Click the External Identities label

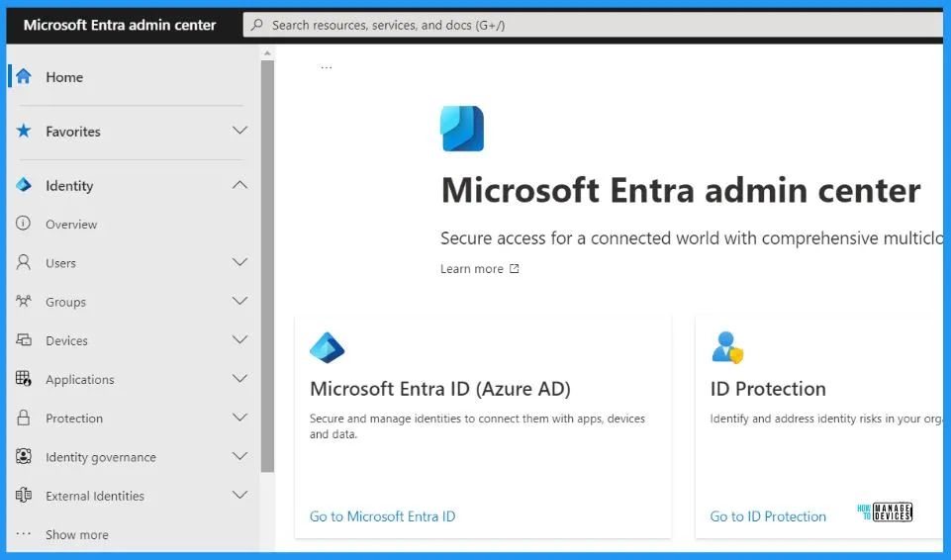tap(95, 496)
